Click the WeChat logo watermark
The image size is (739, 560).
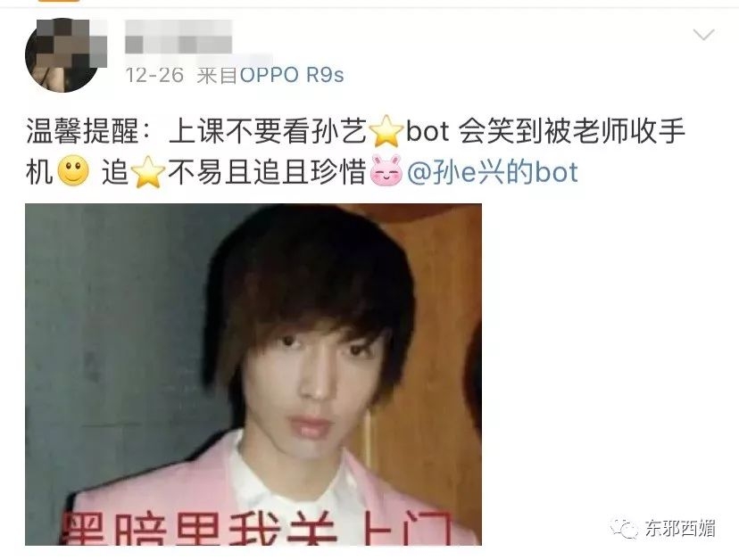click(x=625, y=528)
